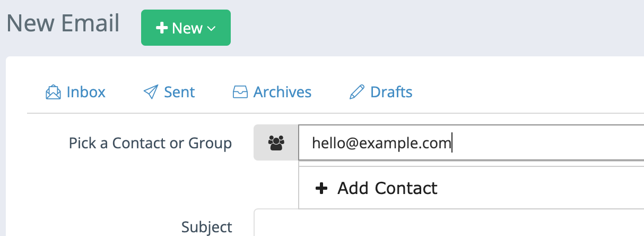This screenshot has width=644, height=236.
Task: Click the Inbox envelope icon
Action: click(53, 92)
